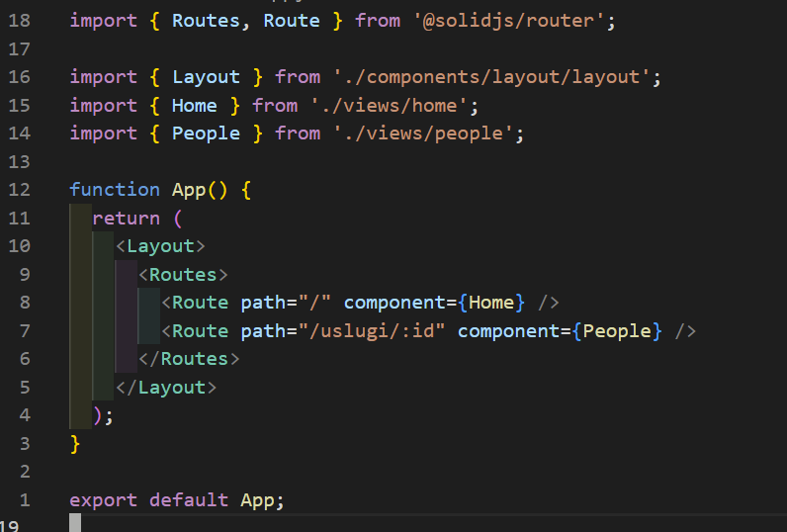Click the return keyword

click(x=126, y=219)
